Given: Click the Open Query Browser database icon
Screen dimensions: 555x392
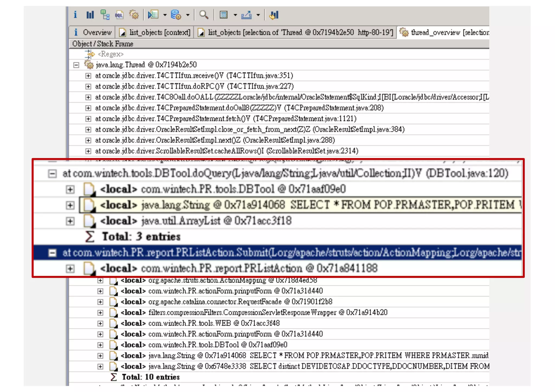Looking at the screenshot, I should point(176,15).
